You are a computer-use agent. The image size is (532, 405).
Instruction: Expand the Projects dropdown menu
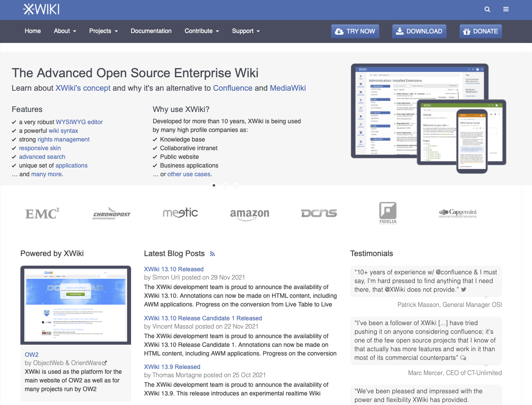(103, 31)
